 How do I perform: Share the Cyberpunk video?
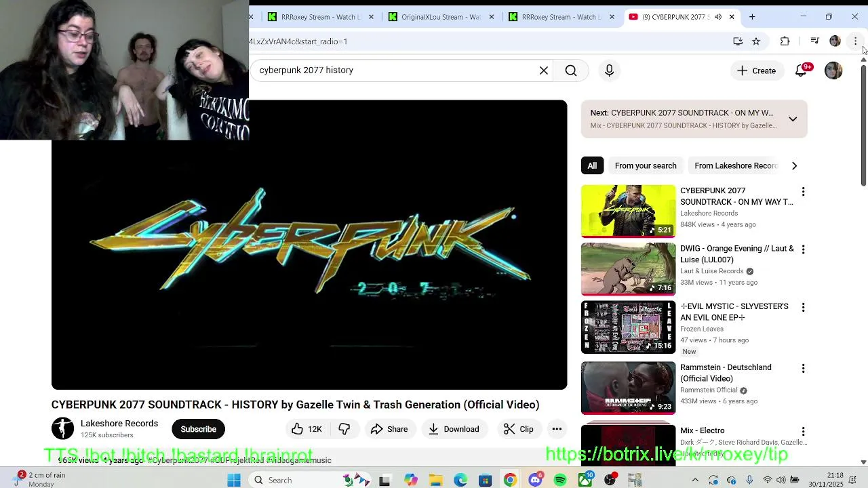389,429
